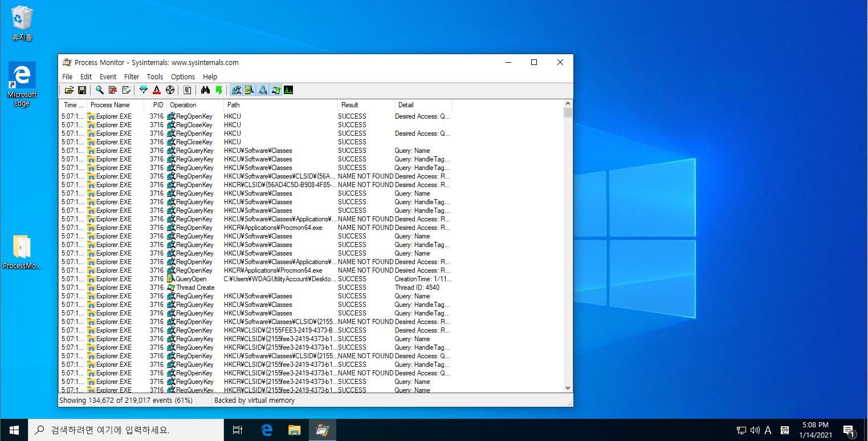This screenshot has height=441, width=868.
Task: Click the Path column header
Action: click(x=280, y=105)
